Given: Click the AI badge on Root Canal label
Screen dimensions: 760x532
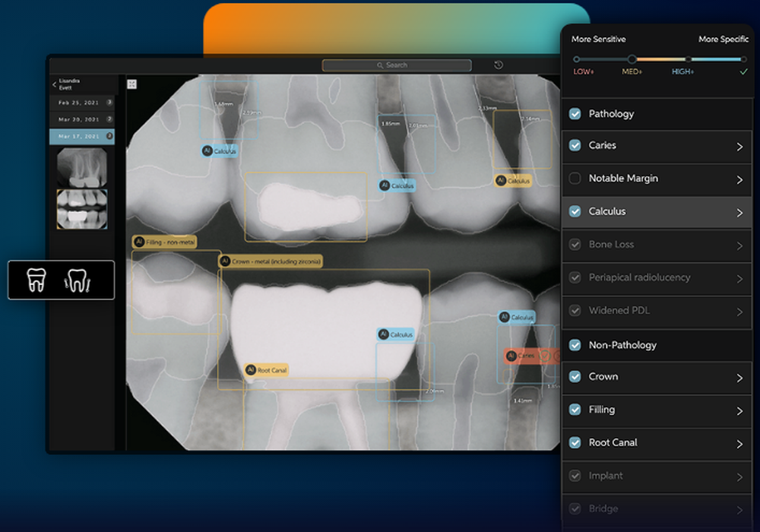Looking at the screenshot, I should pyautogui.click(x=251, y=369).
